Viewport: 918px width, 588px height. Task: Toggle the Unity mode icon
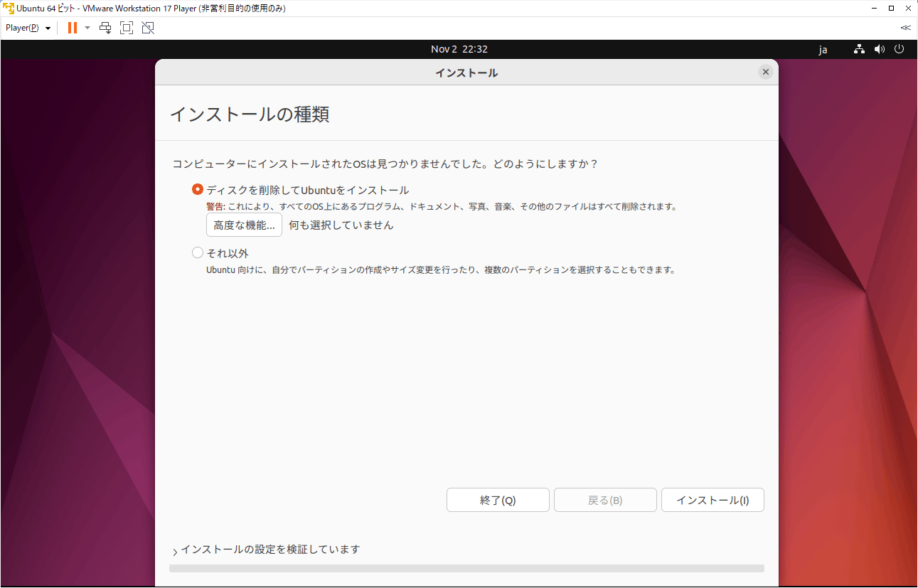(148, 28)
